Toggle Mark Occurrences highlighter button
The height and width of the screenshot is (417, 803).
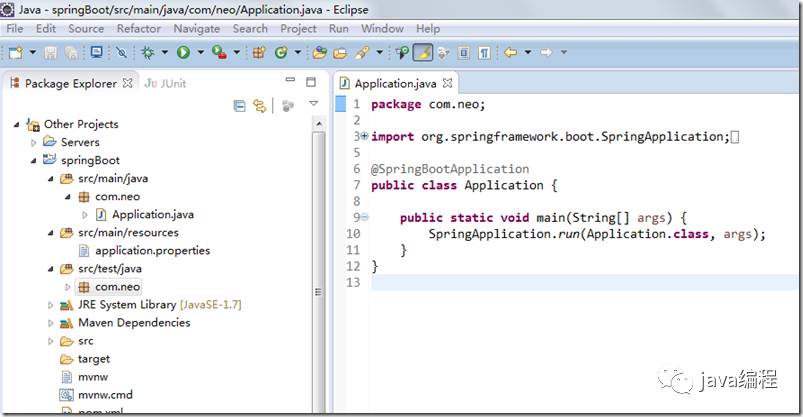[422, 52]
